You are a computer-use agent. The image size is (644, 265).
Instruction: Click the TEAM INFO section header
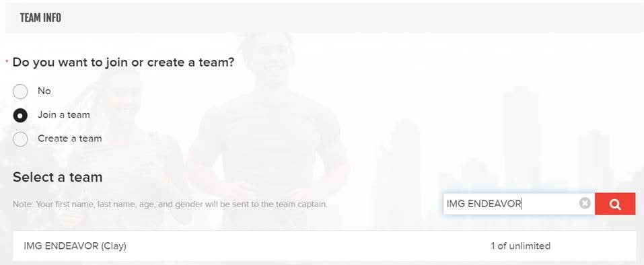pos(40,18)
